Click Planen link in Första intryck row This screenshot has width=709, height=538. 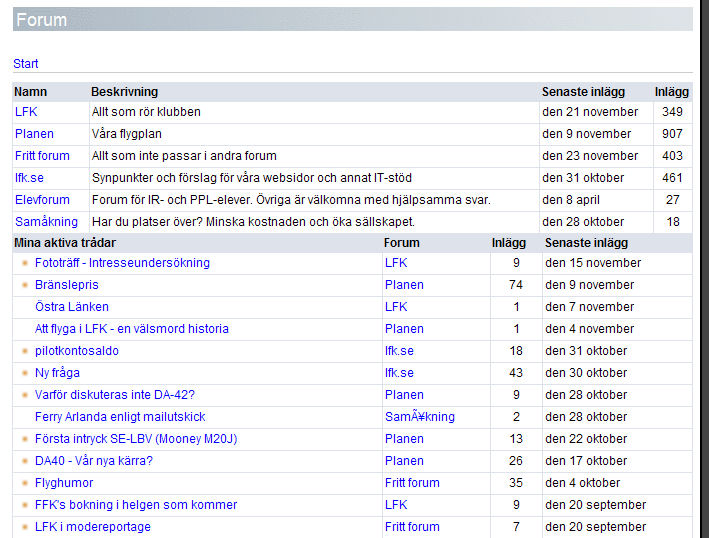(404, 439)
